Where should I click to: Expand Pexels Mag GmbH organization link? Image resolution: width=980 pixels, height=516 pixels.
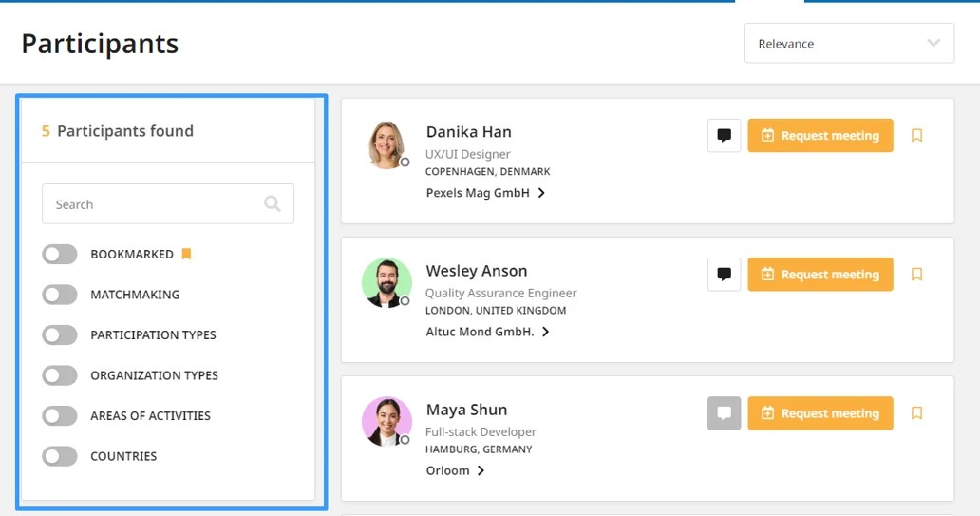[x=541, y=193]
